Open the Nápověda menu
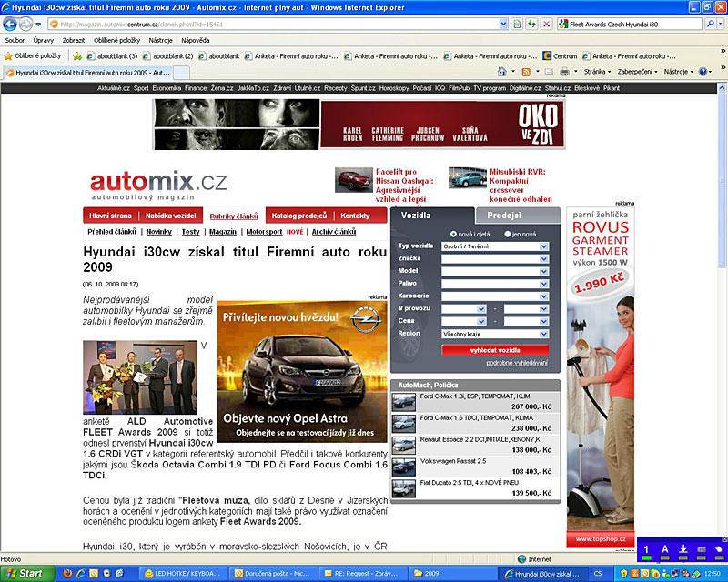This screenshot has width=728, height=582. (196, 40)
